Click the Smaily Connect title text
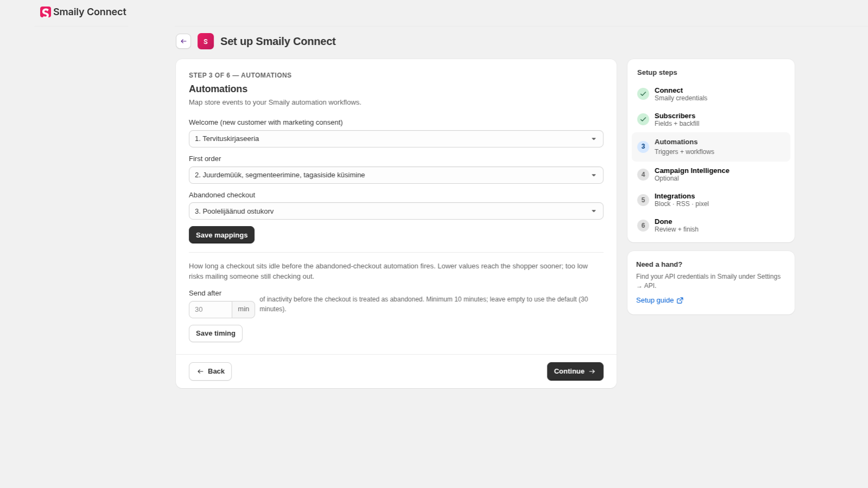The image size is (868, 488). (90, 12)
